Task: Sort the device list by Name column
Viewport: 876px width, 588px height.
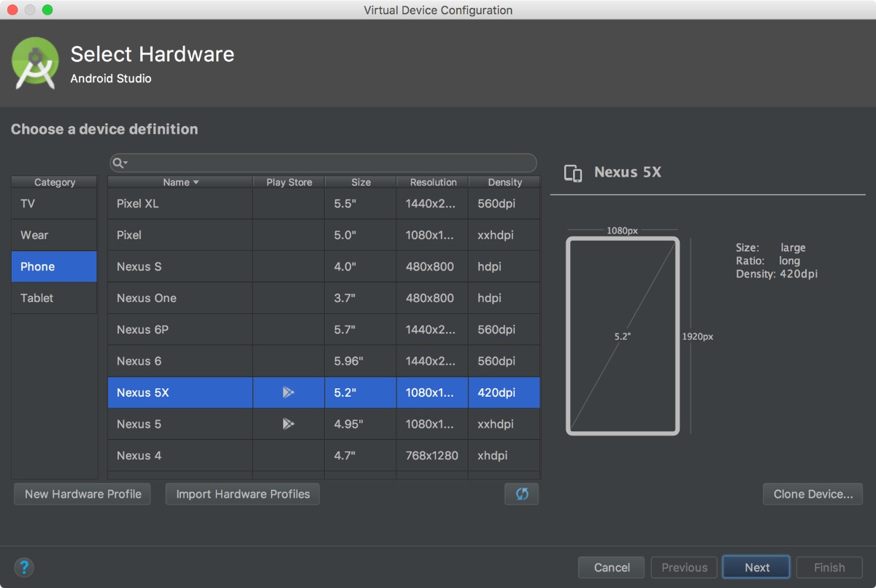Action: [x=180, y=182]
